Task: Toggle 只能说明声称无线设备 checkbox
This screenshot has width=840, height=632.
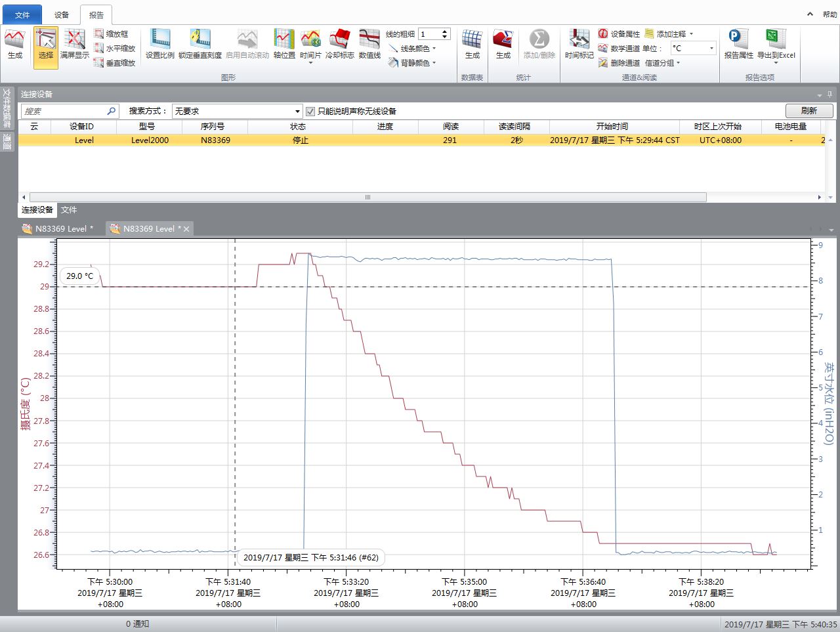Action: pyautogui.click(x=310, y=112)
